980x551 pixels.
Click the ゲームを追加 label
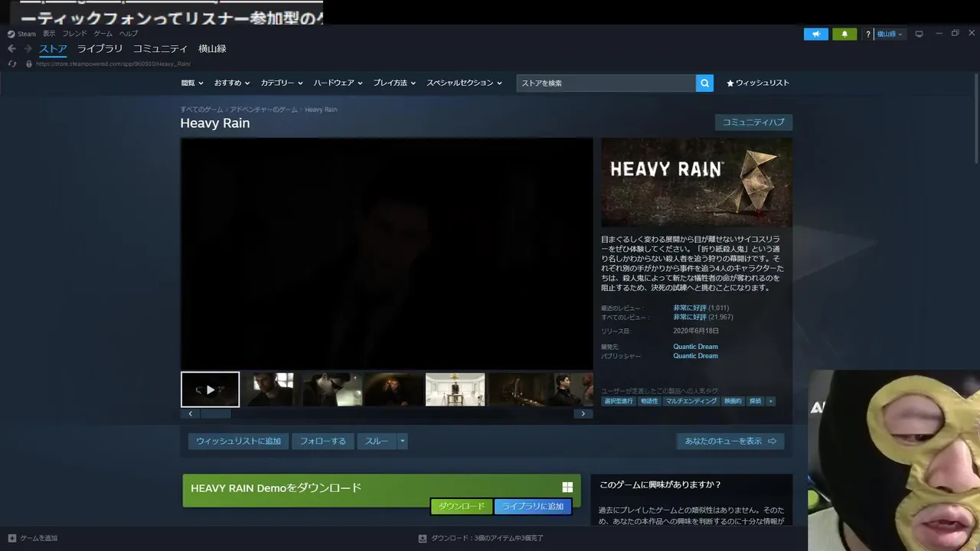click(x=38, y=538)
